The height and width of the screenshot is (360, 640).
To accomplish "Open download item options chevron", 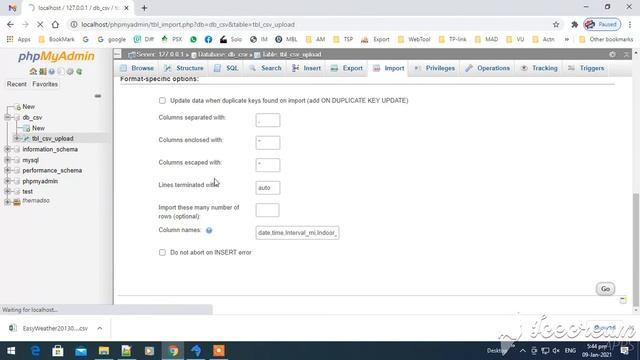I will 100,328.
